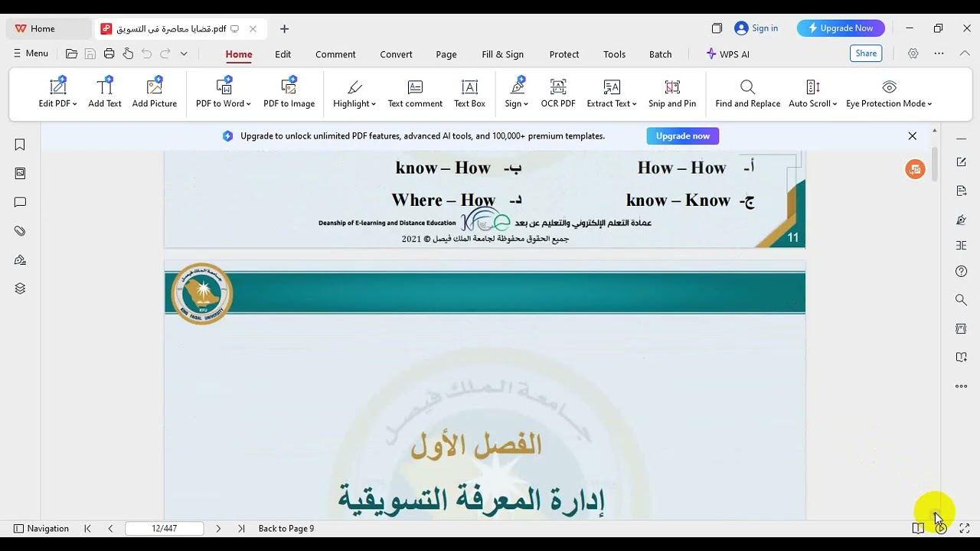
Task: Open WPS AI
Action: (x=728, y=54)
